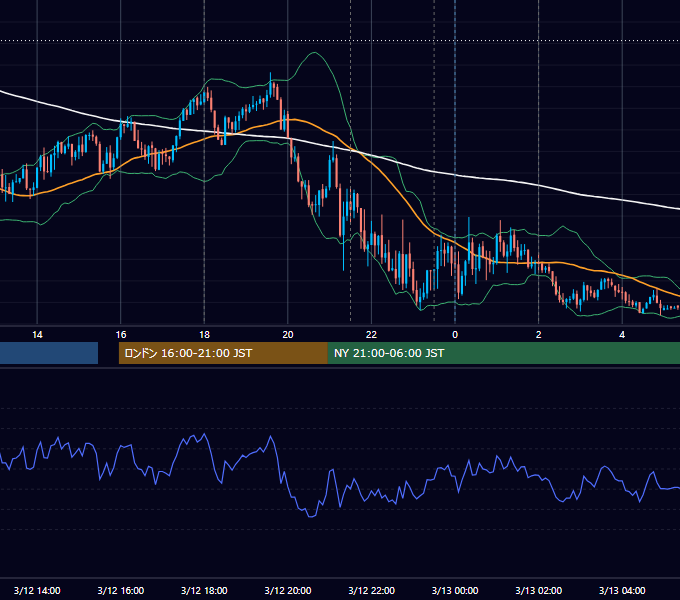Click the hour 2 axis label
The height and width of the screenshot is (600, 680).
(x=539, y=335)
